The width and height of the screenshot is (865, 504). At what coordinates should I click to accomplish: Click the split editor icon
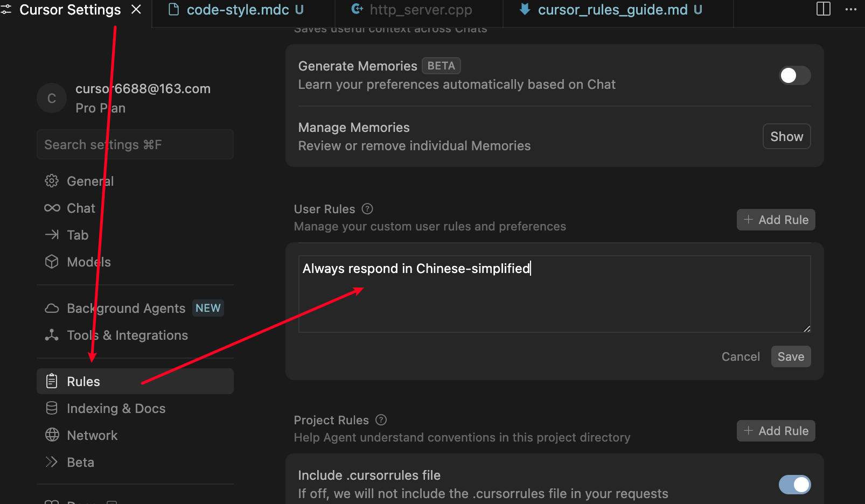tap(824, 9)
